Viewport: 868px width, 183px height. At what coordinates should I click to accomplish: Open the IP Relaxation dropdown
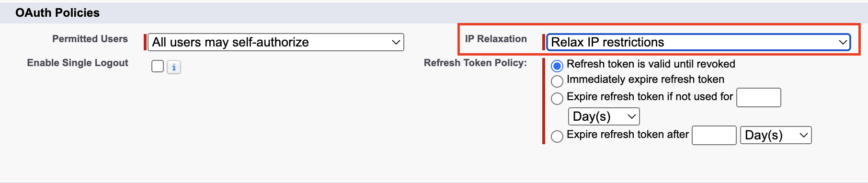click(698, 42)
